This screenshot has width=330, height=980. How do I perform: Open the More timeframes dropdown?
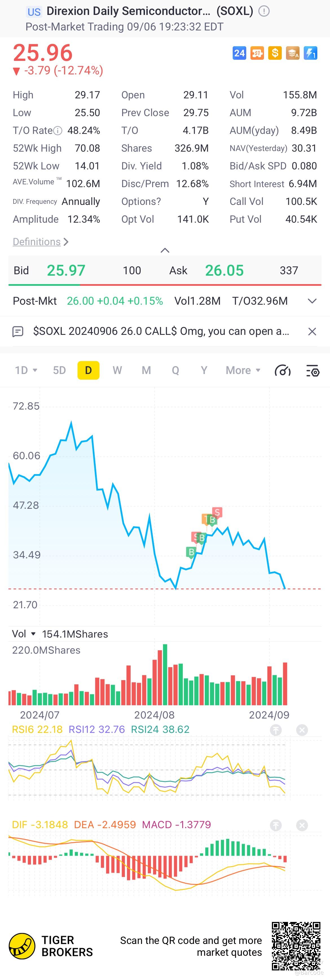243,370
